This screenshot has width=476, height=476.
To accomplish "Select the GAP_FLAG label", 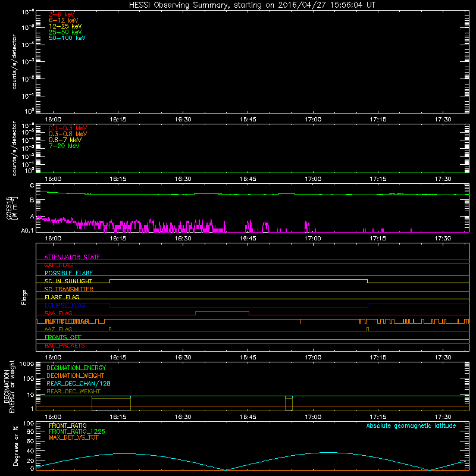I will [x=58, y=265].
